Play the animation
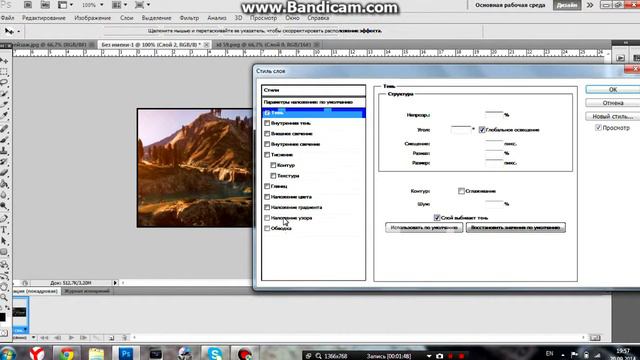Image resolution: width=640 pixels, height=360 pixels. coord(71,338)
